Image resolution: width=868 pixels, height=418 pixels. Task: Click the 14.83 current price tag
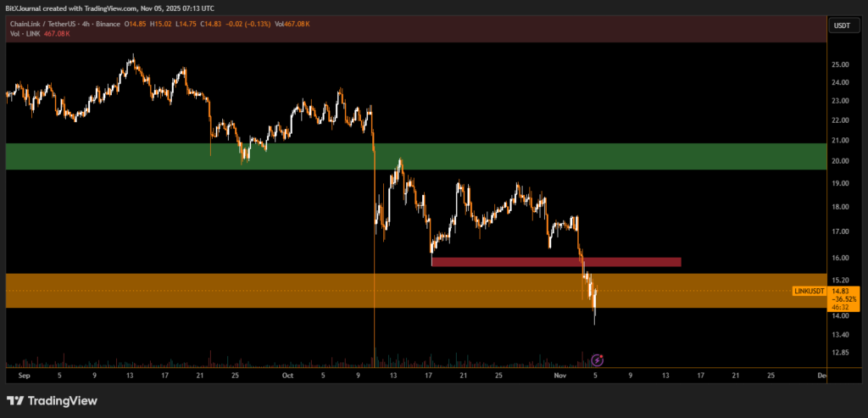[x=841, y=290]
